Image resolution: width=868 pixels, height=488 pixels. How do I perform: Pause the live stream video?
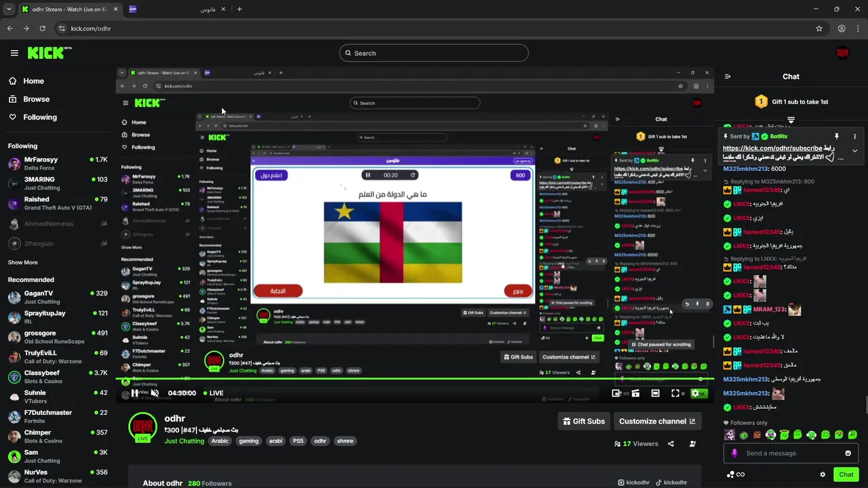pyautogui.click(x=135, y=393)
